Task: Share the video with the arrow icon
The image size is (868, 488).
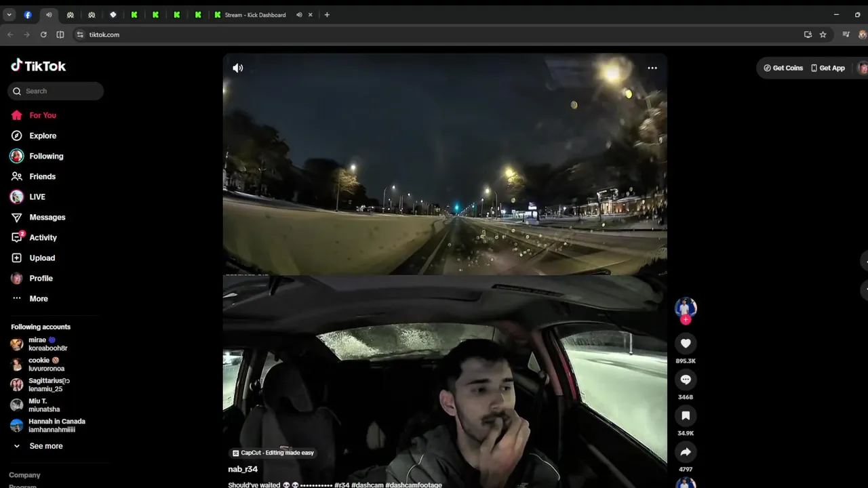Action: [x=686, y=452]
